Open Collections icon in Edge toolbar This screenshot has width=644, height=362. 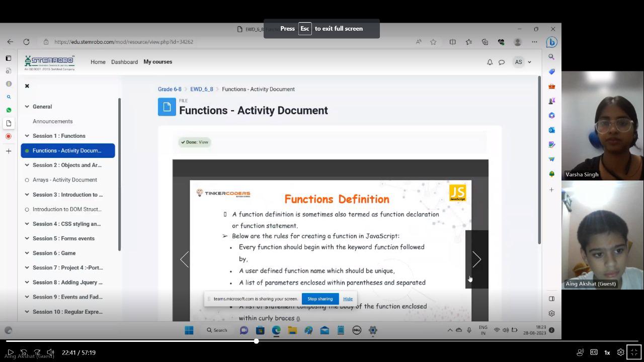(x=485, y=42)
